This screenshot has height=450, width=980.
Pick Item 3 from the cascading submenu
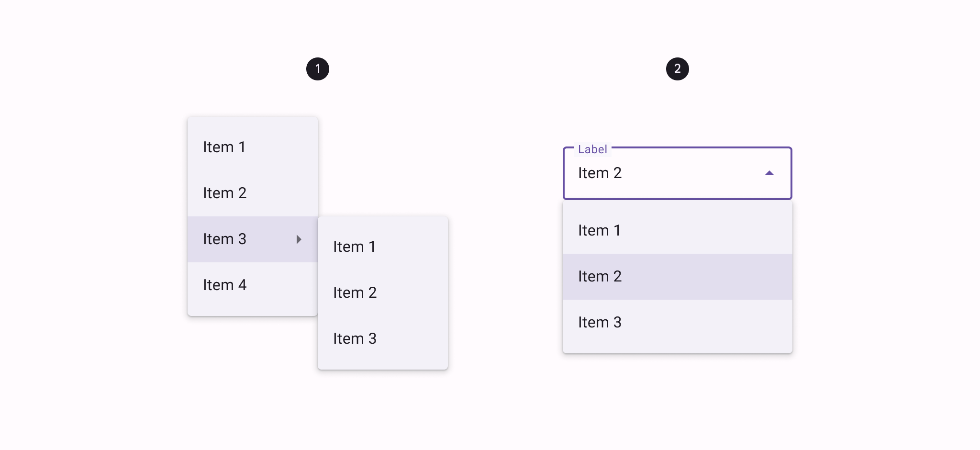pos(355,338)
